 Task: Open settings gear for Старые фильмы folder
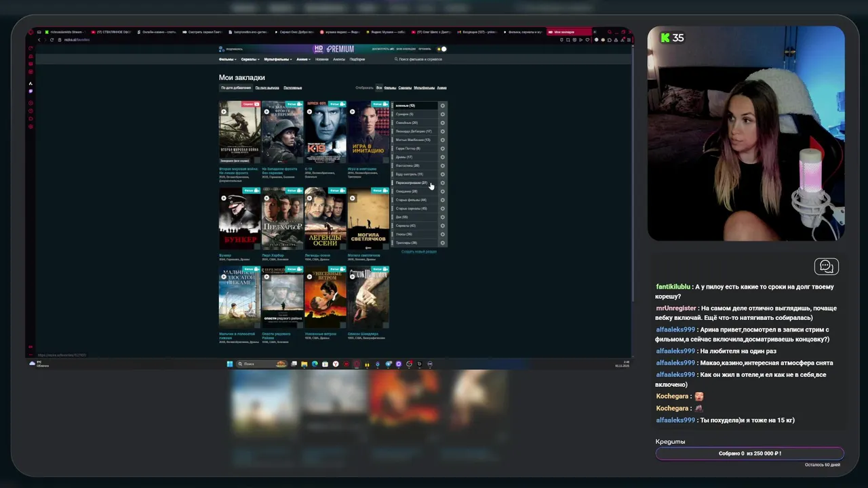pos(442,200)
